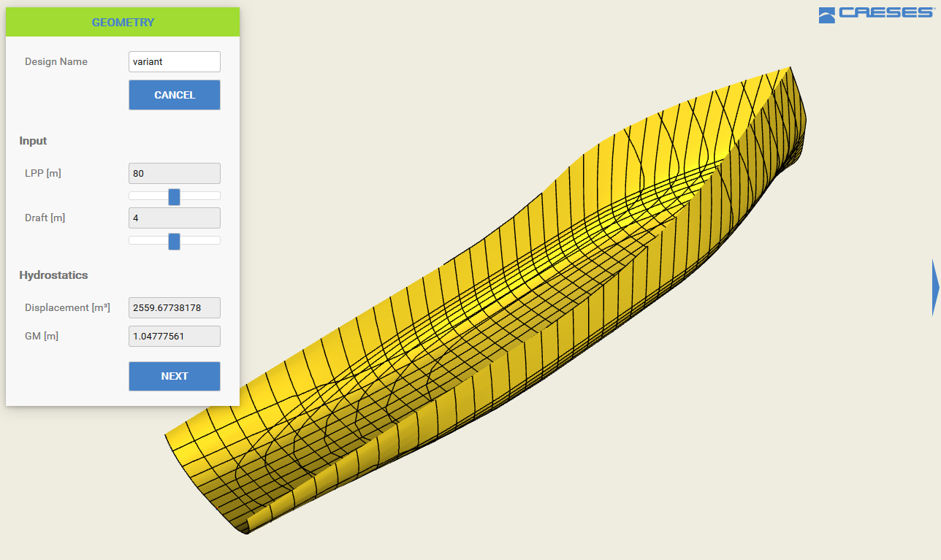Image resolution: width=941 pixels, height=560 pixels.
Task: Click the GM [m] label
Action: coord(42,337)
